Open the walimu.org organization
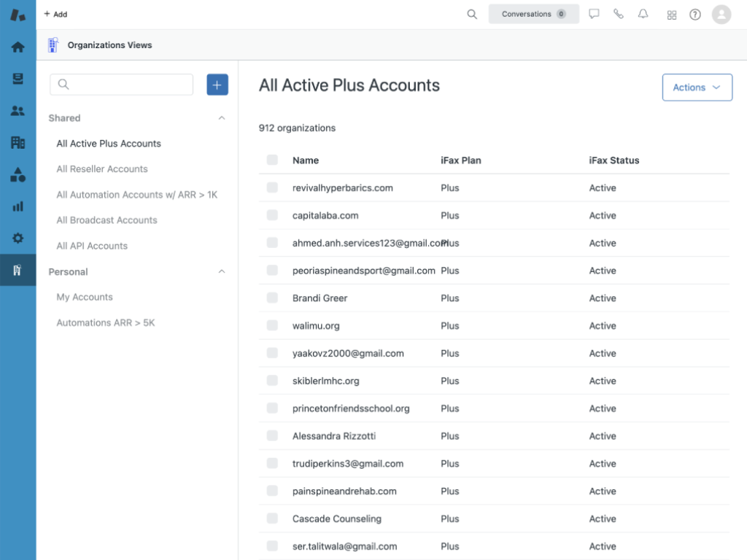 point(316,326)
